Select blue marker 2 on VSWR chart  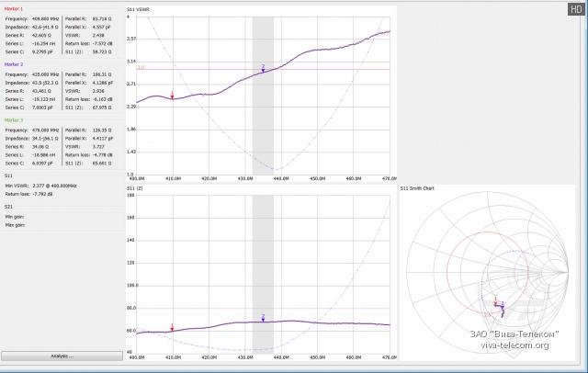pos(263,68)
